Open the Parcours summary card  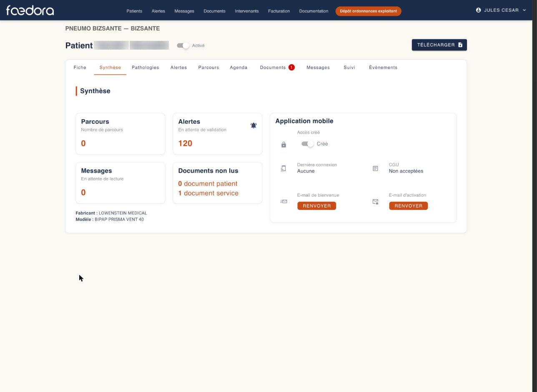point(120,133)
